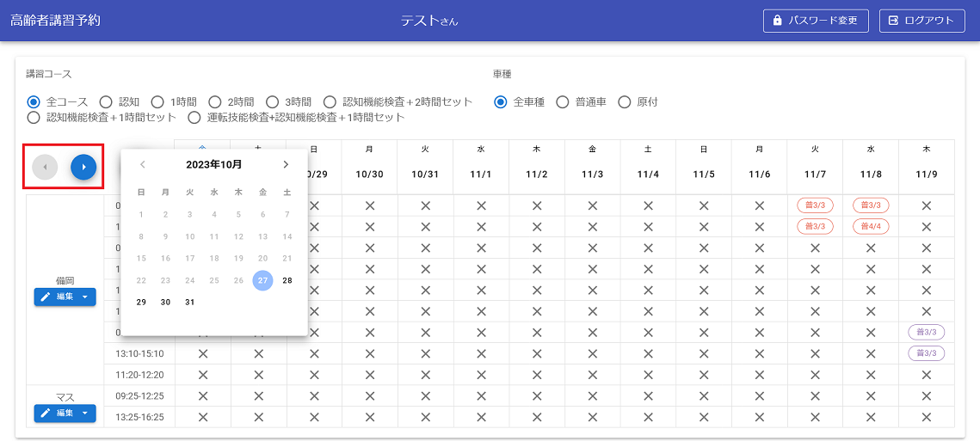This screenshot has width=980, height=441.
Task: Click pencil icon on マス 編集 button
Action: [46, 413]
